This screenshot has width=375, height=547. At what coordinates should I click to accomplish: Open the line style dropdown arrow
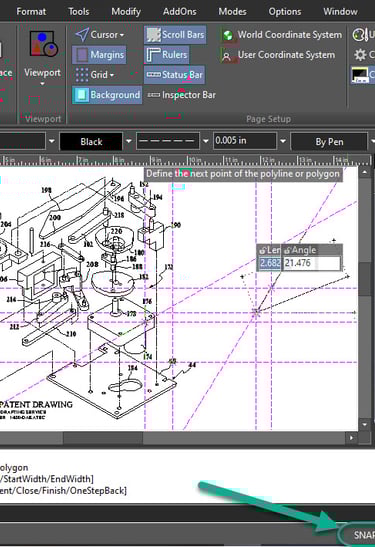[x=206, y=141]
